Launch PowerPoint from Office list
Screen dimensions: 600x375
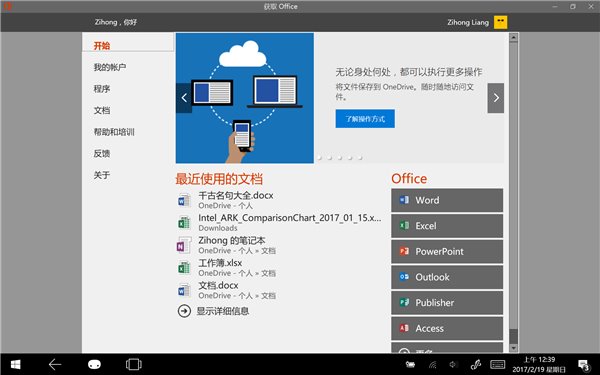(447, 251)
